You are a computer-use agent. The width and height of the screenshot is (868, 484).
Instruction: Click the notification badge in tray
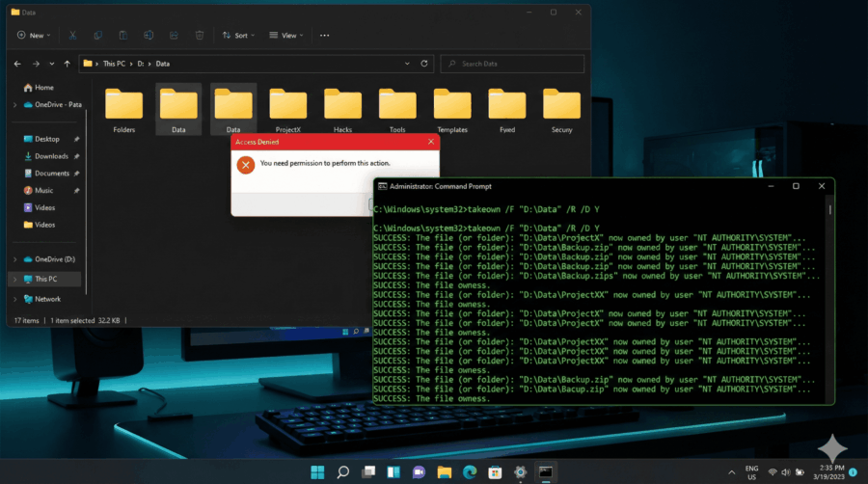click(854, 472)
